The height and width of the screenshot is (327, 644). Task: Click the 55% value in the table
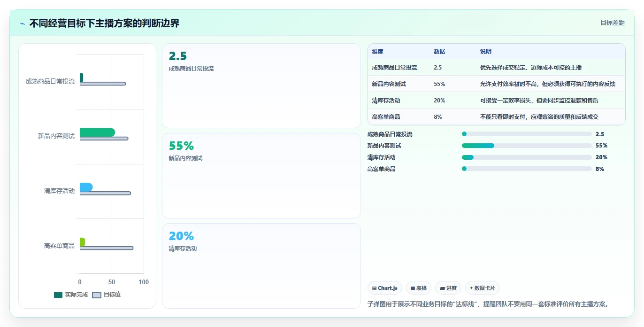(x=439, y=84)
